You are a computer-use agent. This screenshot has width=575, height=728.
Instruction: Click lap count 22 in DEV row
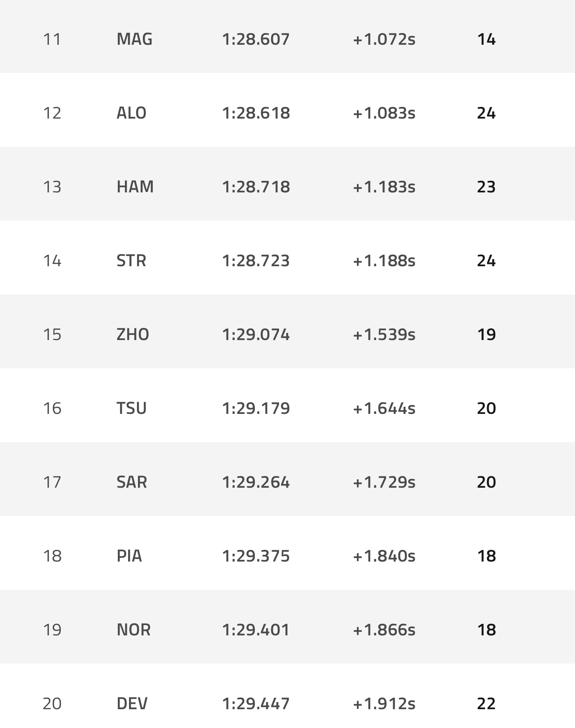[x=486, y=704]
